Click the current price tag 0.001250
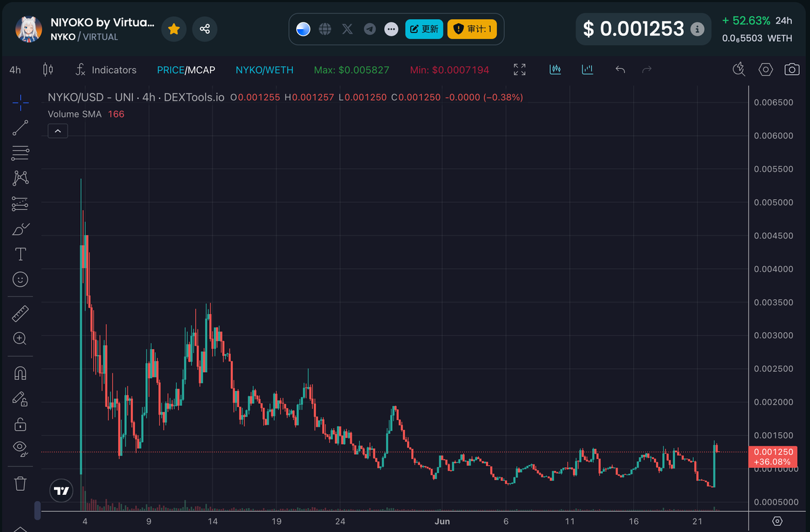 pos(773,457)
